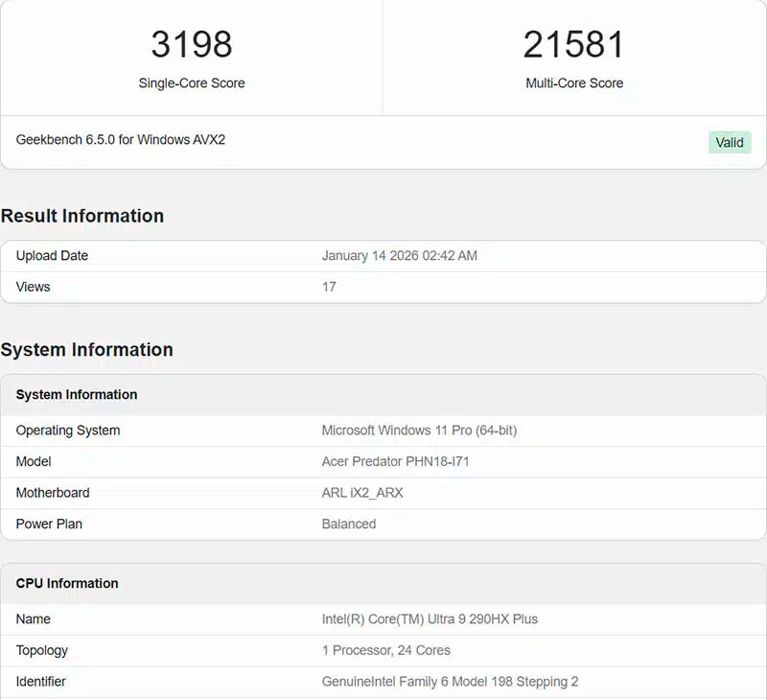Click the CPU Information section heading
Screen dimensions: 767x700
[x=66, y=583]
